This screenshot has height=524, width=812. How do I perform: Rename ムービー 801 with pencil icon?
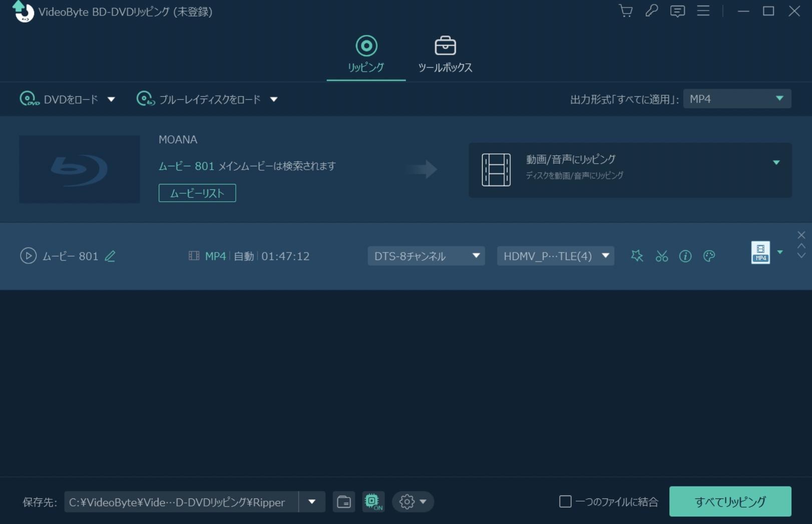(110, 256)
